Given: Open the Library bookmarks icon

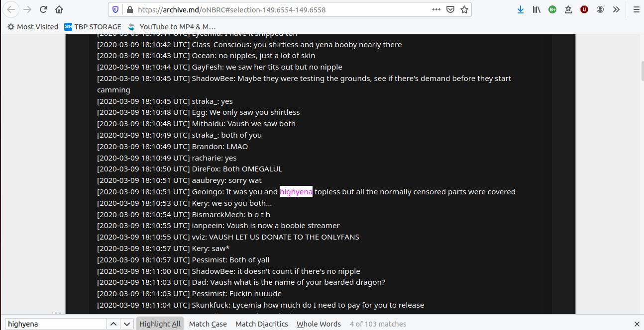Looking at the screenshot, I should pos(537,9).
